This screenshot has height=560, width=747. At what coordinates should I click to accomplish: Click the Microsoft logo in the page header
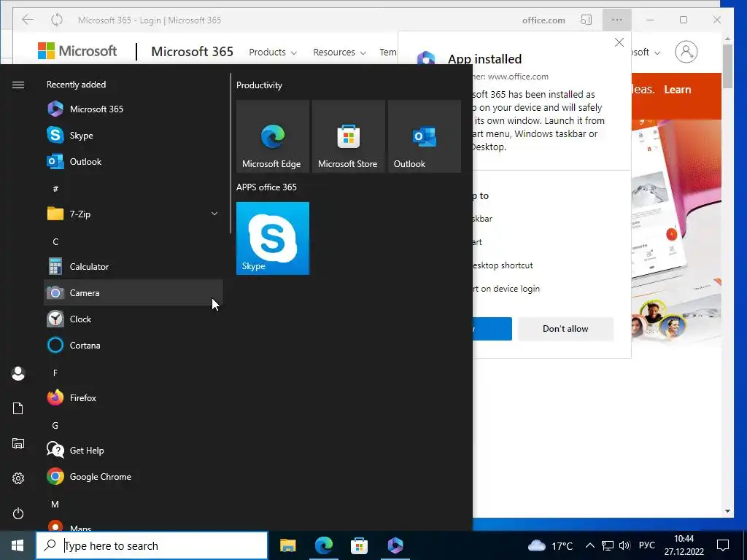[x=77, y=51]
